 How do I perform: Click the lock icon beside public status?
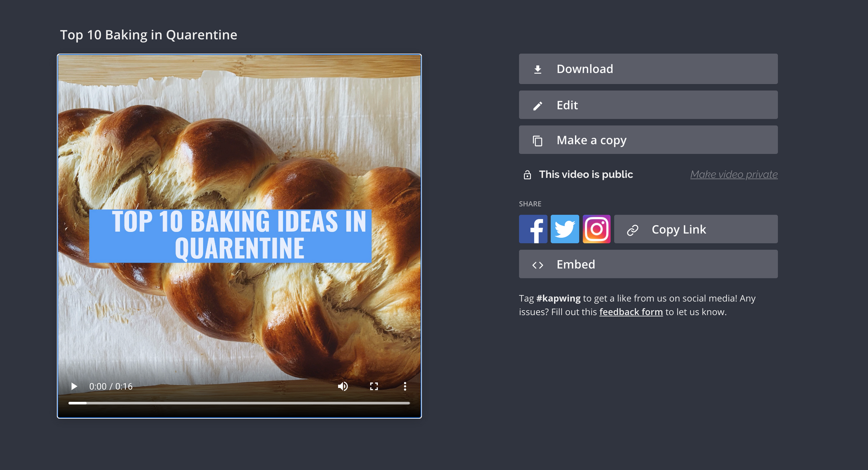pyautogui.click(x=527, y=175)
